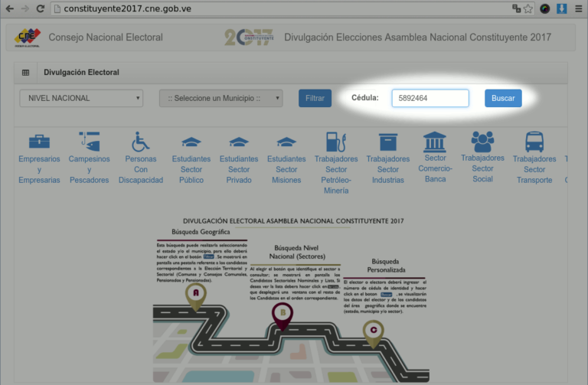Open the Seleccione un Municipio dropdown
The image size is (588, 385).
pyautogui.click(x=220, y=98)
